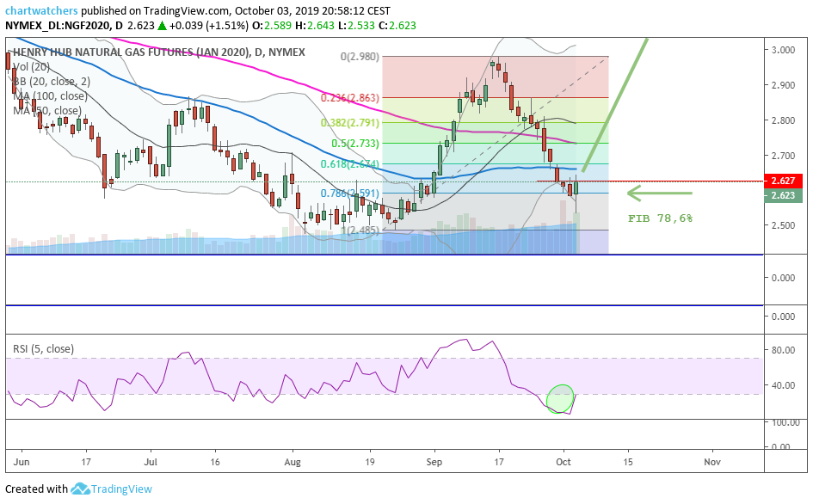
Task: Click the symbol NYMEX_DL:NGF2020 in header
Action: 57,26
